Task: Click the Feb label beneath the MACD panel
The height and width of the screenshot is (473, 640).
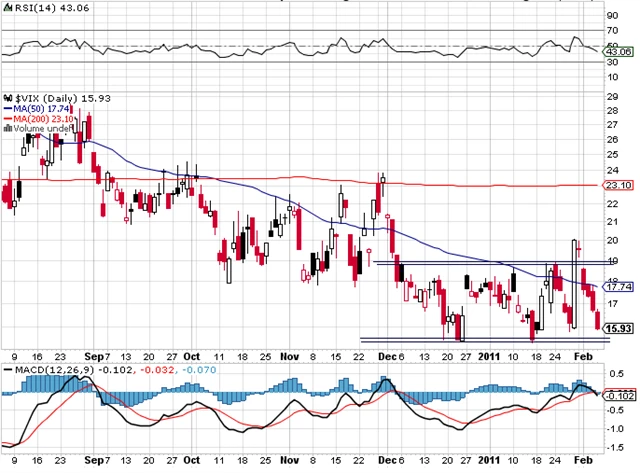Action: 583,460
